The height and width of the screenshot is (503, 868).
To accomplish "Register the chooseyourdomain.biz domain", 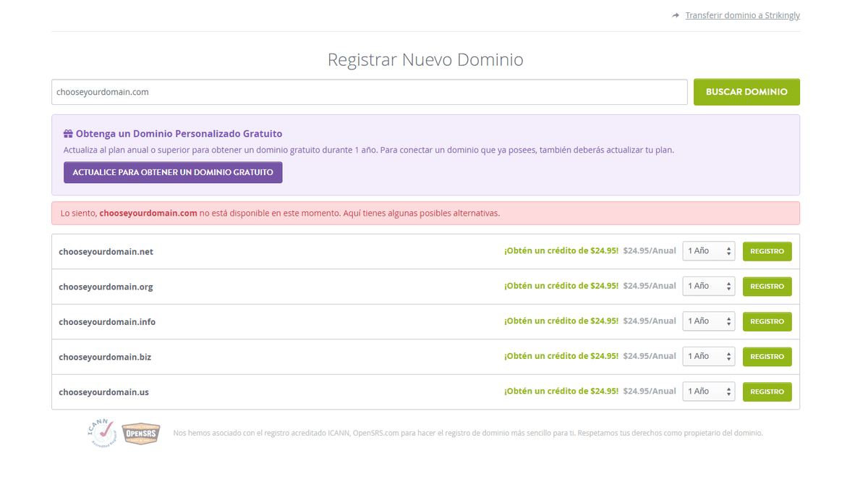I will tap(767, 356).
